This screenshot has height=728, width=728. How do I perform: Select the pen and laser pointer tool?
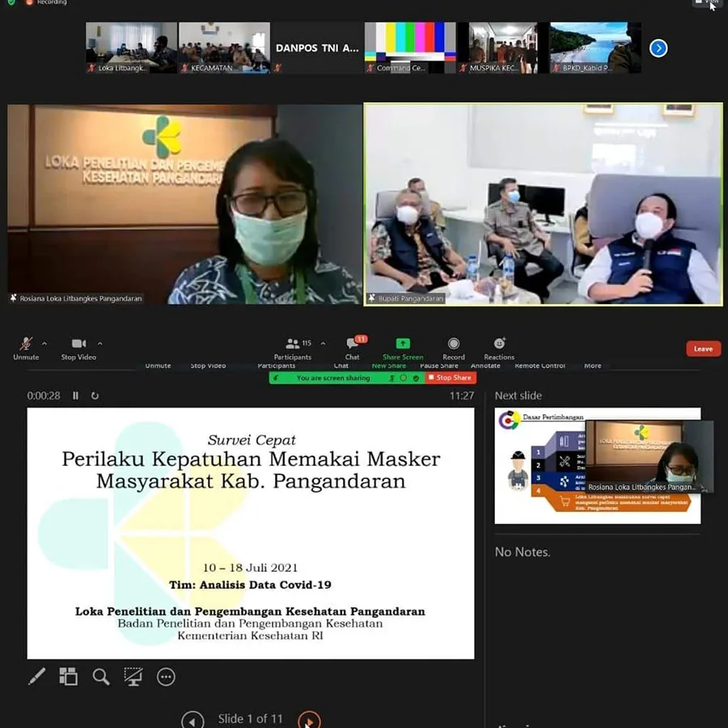click(x=36, y=676)
